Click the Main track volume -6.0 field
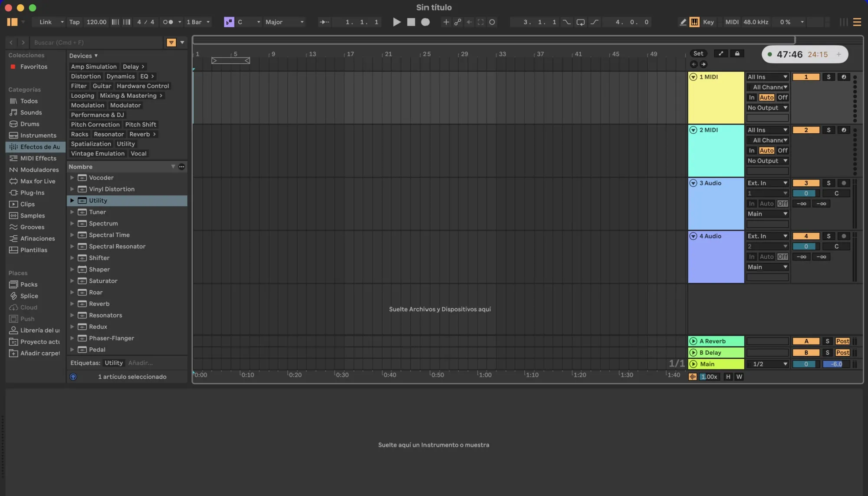The height and width of the screenshot is (496, 868). click(x=836, y=364)
